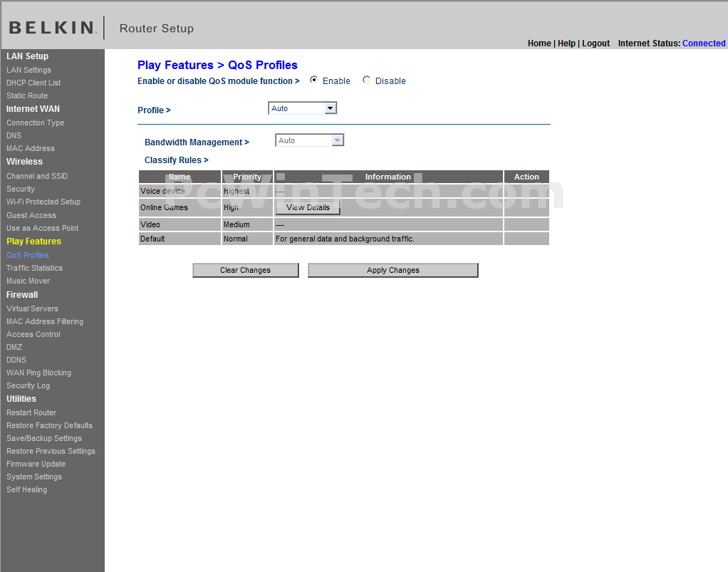Click the Play Features section heading
728x572 pixels.
click(34, 241)
